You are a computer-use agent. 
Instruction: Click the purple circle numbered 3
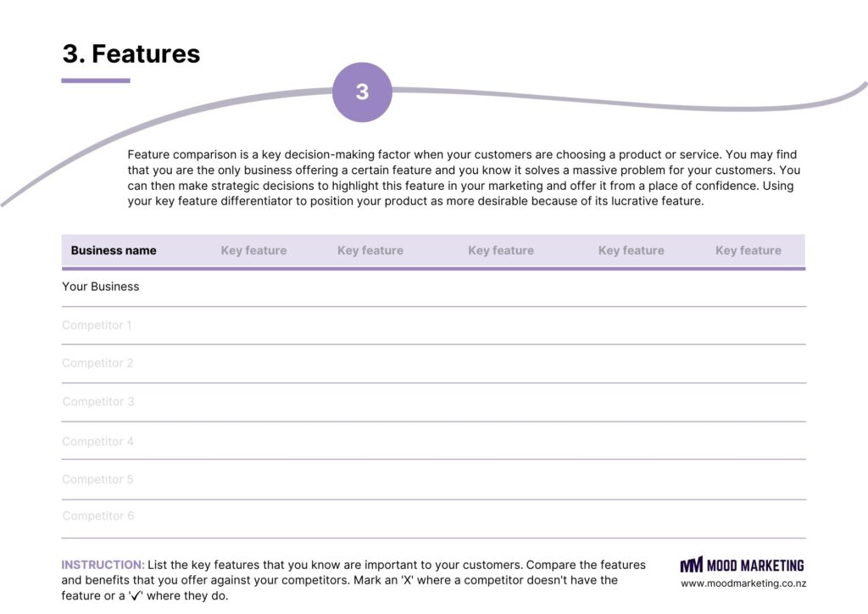362,92
